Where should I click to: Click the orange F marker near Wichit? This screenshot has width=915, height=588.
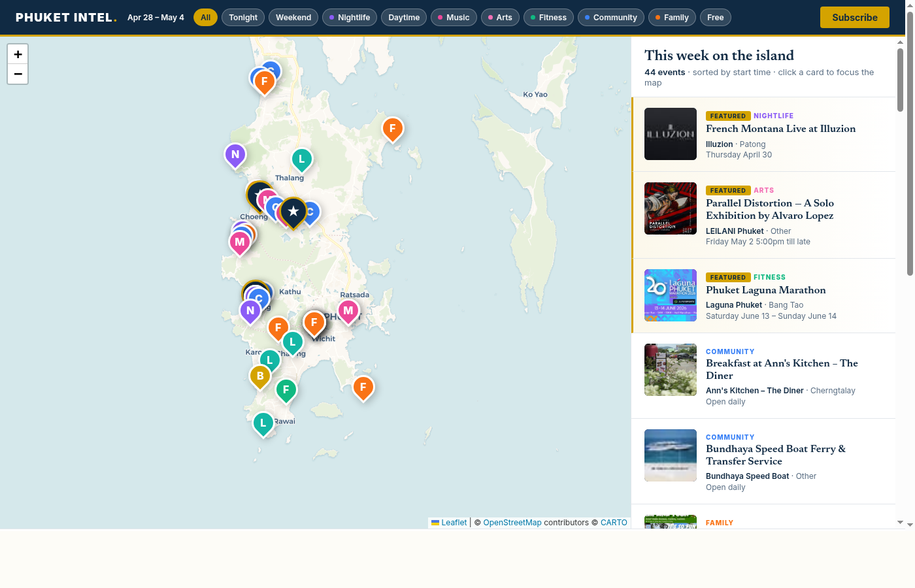click(x=314, y=322)
